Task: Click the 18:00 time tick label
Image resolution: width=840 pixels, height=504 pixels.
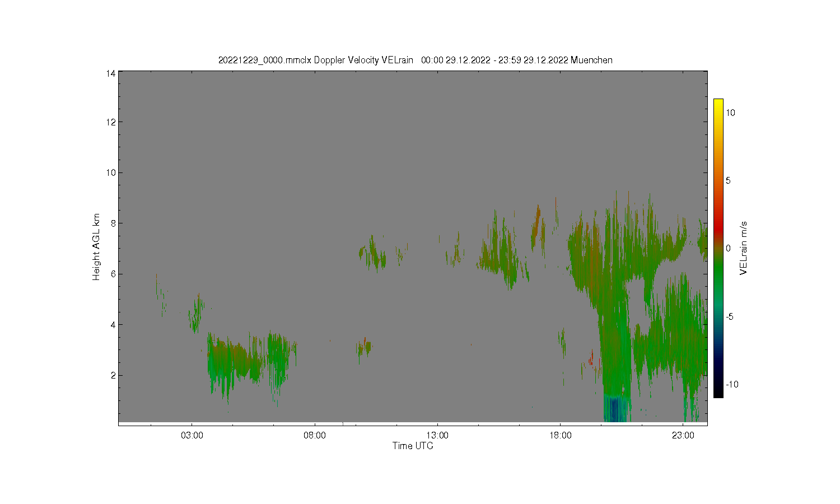Action: coord(560,435)
